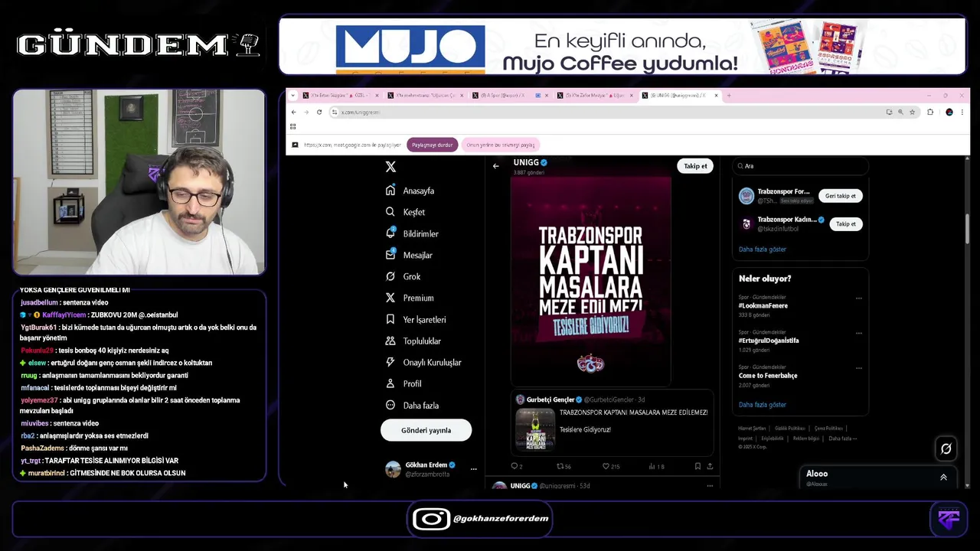Open Come to Fenerbahçe trend

768,376
